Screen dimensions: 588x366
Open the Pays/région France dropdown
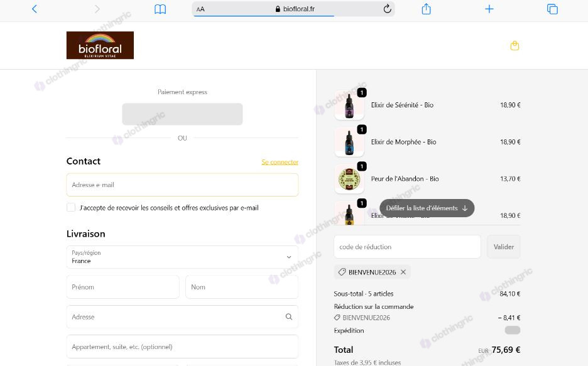tap(182, 257)
